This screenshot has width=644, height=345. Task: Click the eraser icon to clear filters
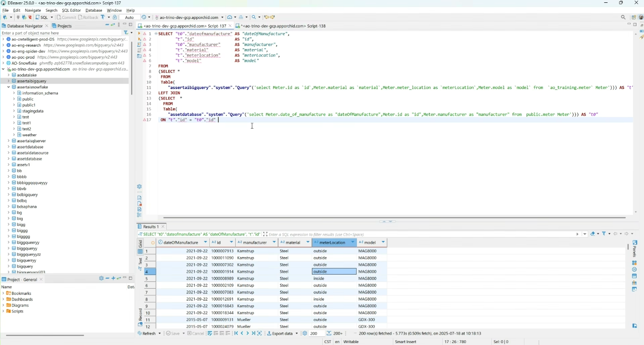click(x=593, y=234)
